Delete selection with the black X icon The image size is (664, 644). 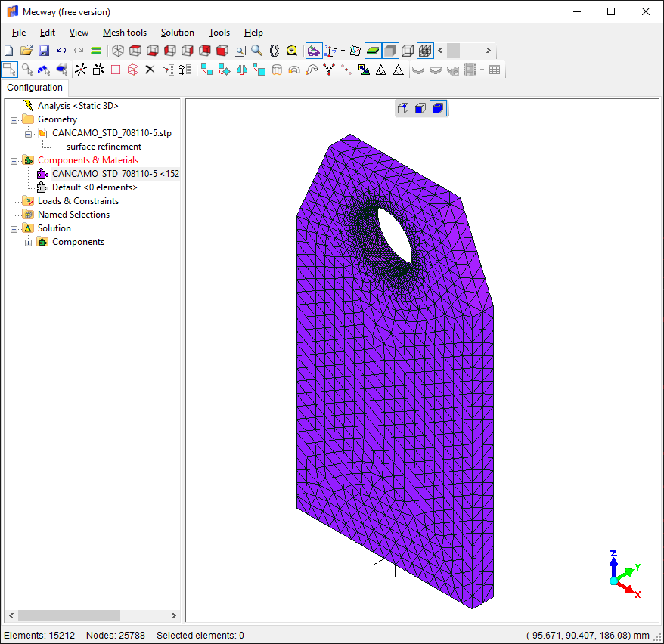coord(150,70)
